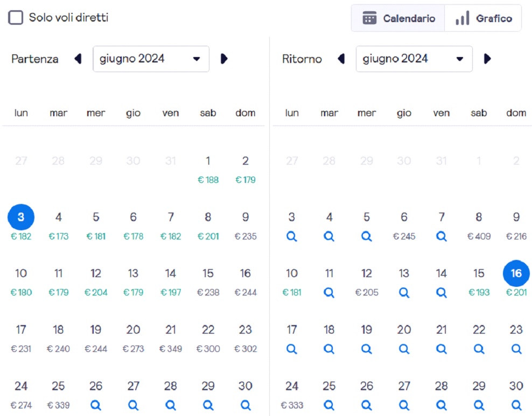This screenshot has width=532, height=416.
Task: Search price for return on 22 June
Action: click(x=479, y=349)
